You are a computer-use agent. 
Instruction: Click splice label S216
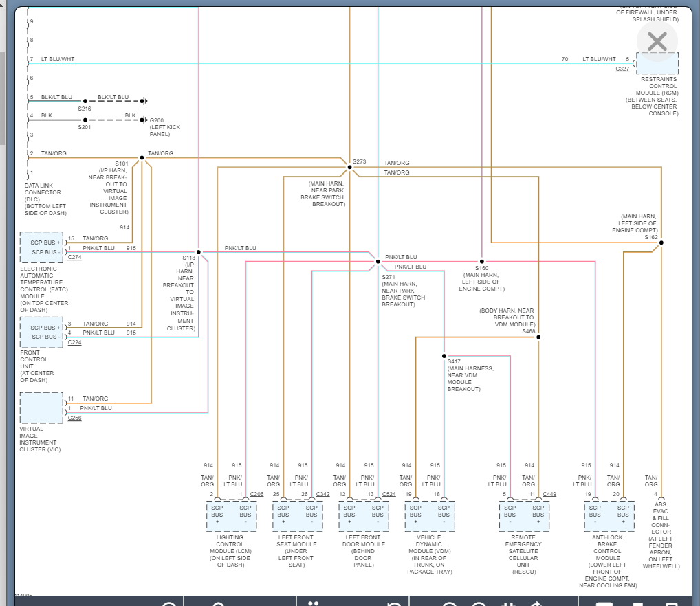click(x=85, y=109)
